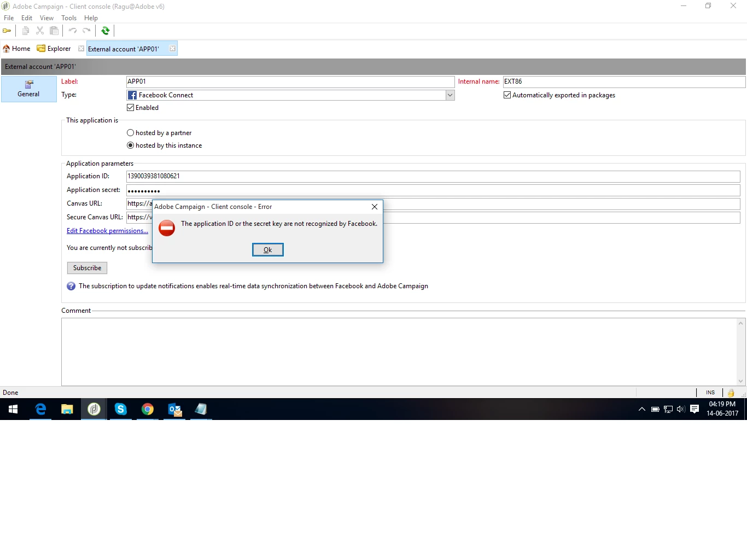Open the Windows Start menu
This screenshot has width=747, height=560.
pos(13,409)
